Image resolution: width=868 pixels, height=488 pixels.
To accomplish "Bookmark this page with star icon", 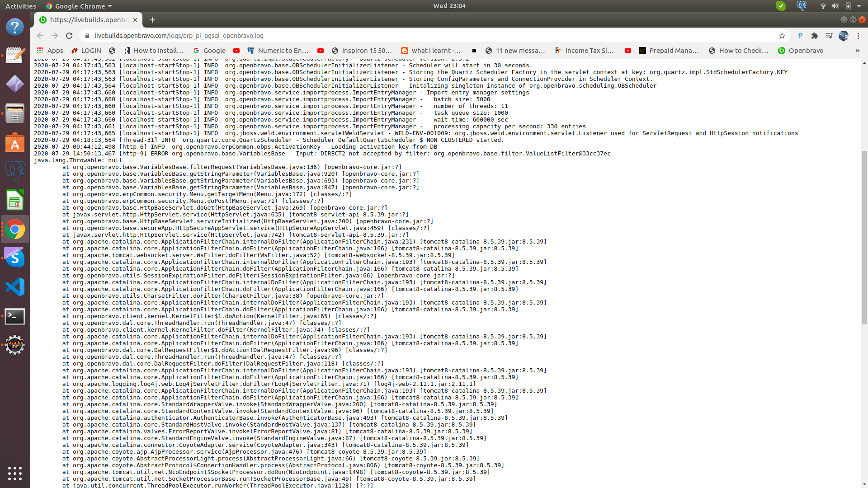I will pyautogui.click(x=782, y=36).
